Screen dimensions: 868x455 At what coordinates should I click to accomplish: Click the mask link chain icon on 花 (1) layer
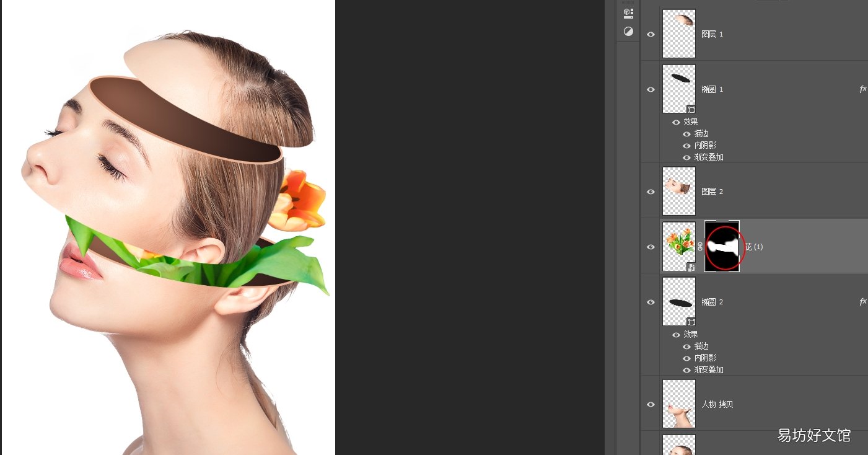pyautogui.click(x=699, y=247)
